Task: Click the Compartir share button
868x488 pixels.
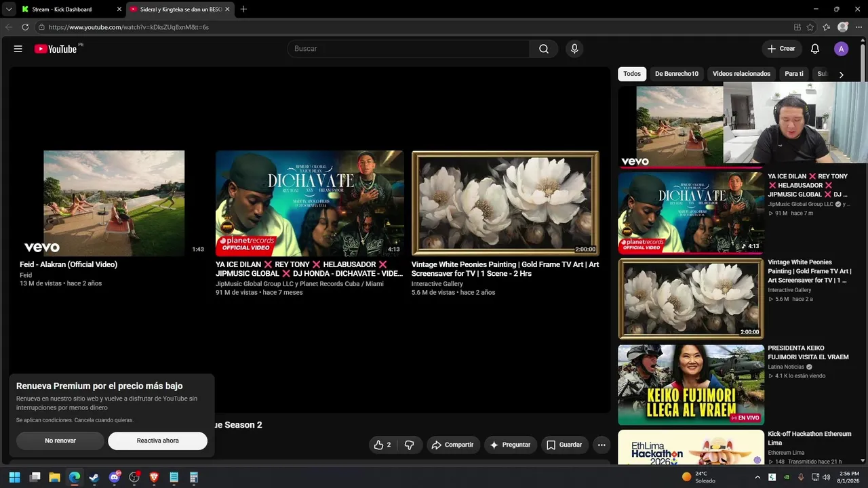Action: pyautogui.click(x=453, y=445)
